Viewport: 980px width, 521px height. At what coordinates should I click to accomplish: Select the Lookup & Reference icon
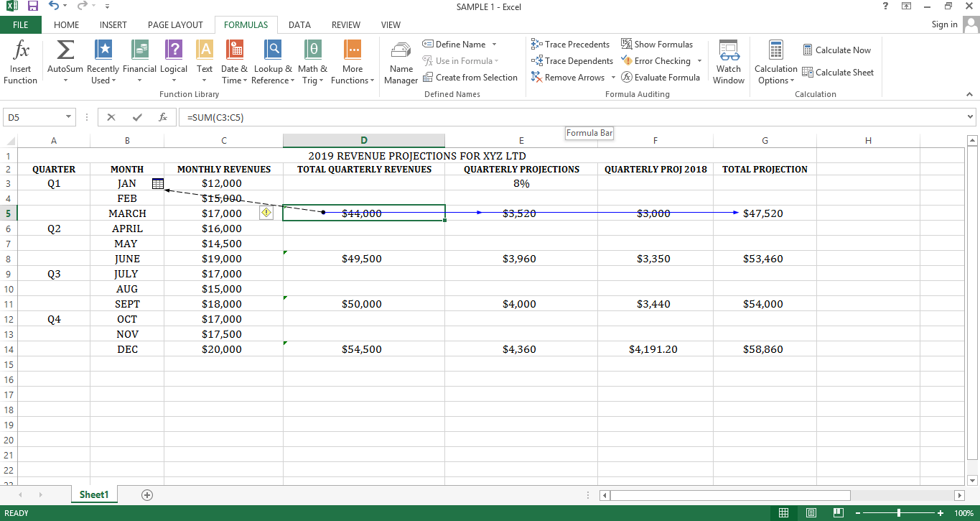coord(272,61)
